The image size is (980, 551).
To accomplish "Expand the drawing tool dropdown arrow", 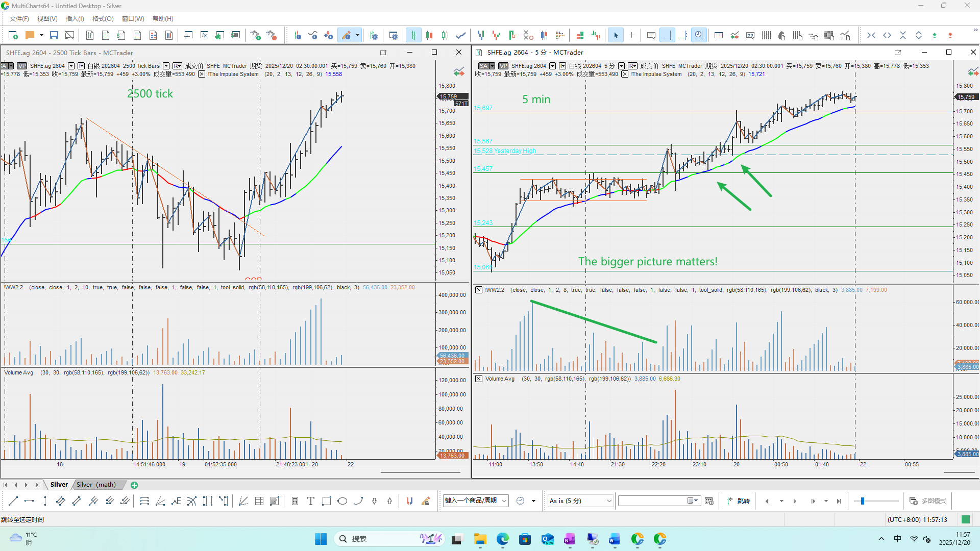I will click(357, 35).
